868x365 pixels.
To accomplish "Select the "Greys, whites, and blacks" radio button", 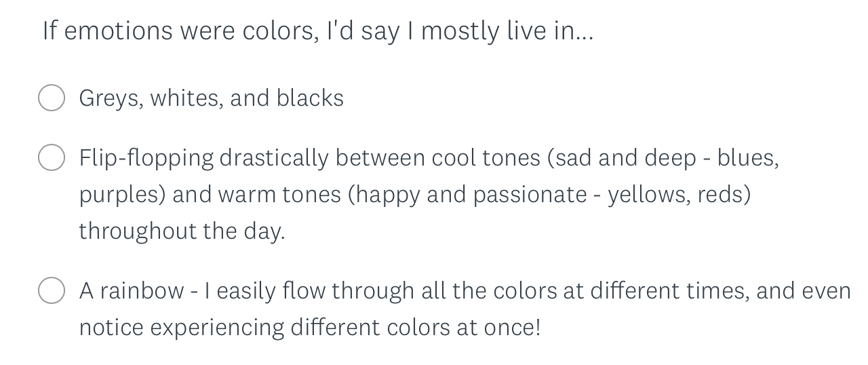I will (52, 98).
